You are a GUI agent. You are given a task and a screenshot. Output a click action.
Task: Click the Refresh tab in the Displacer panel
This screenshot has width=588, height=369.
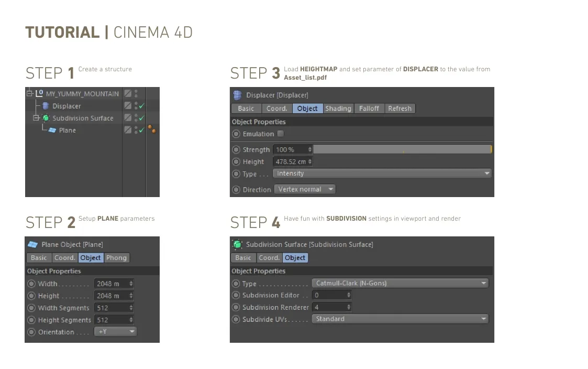pos(400,108)
